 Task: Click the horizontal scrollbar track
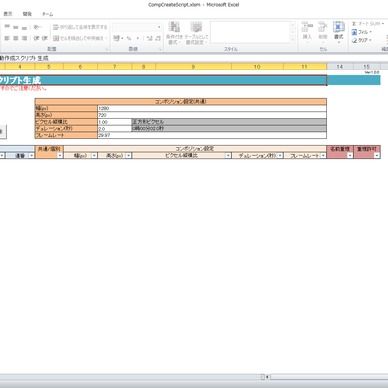pyautogui.click(x=329, y=377)
